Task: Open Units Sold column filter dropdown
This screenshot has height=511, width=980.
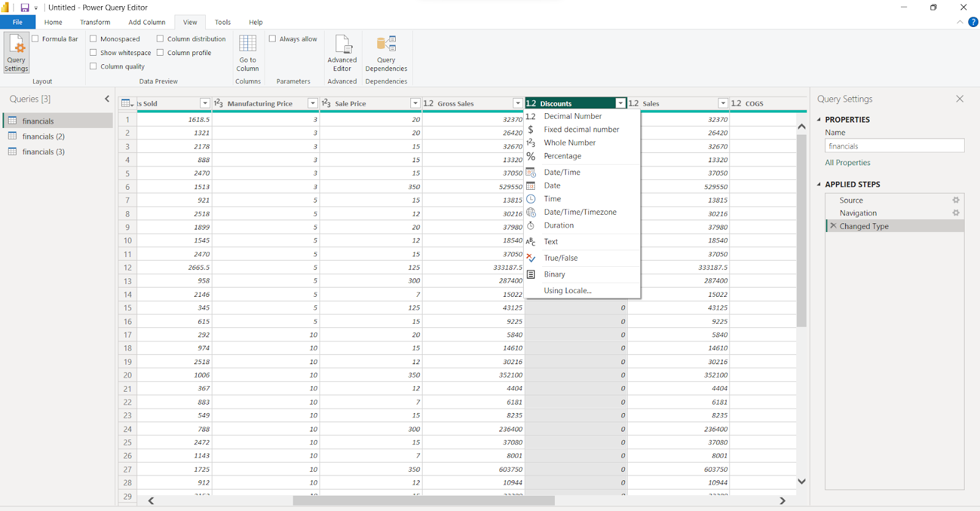Action: coord(205,103)
